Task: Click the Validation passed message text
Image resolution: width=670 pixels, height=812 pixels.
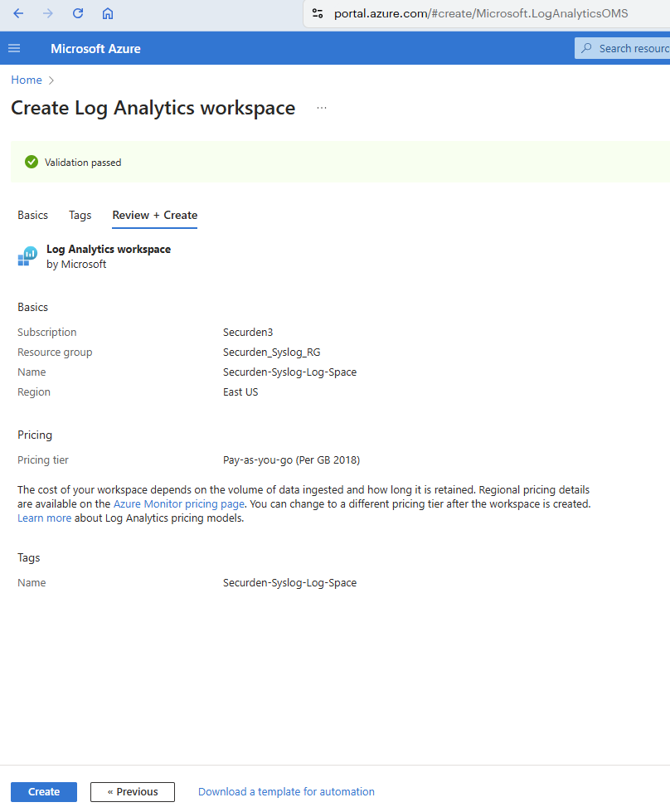Action: (x=83, y=163)
